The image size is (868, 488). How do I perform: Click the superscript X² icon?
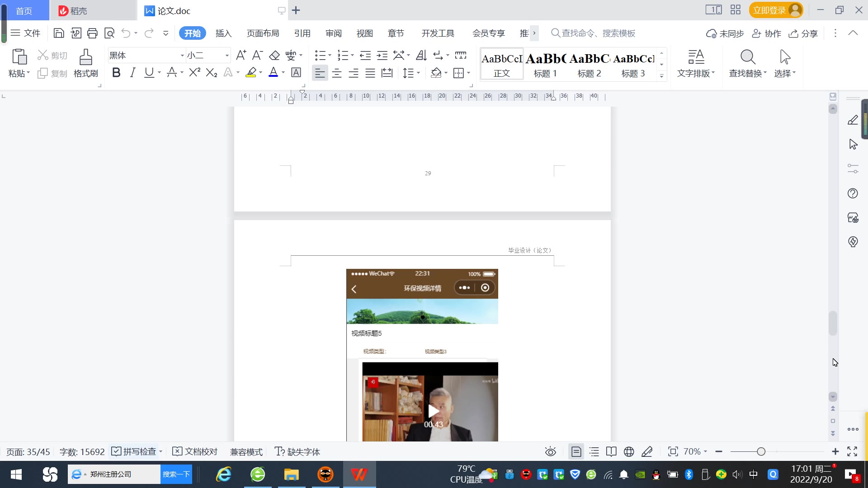[x=194, y=72]
